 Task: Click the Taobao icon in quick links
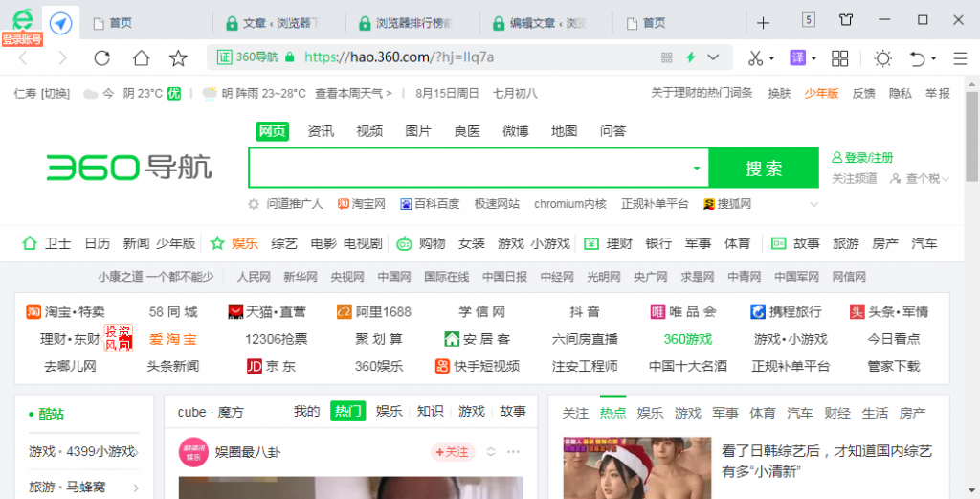coord(343,204)
